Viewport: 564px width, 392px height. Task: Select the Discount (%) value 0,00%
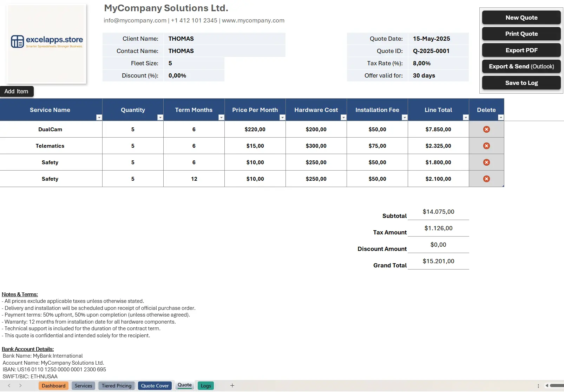194,75
